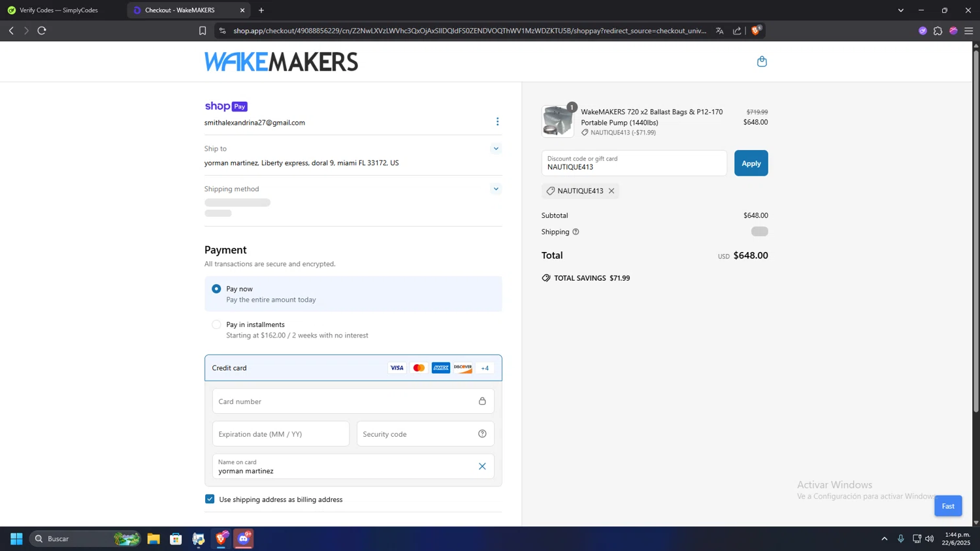This screenshot has width=980, height=551.
Task: Open the tab list dropdown arrow
Action: click(901, 10)
